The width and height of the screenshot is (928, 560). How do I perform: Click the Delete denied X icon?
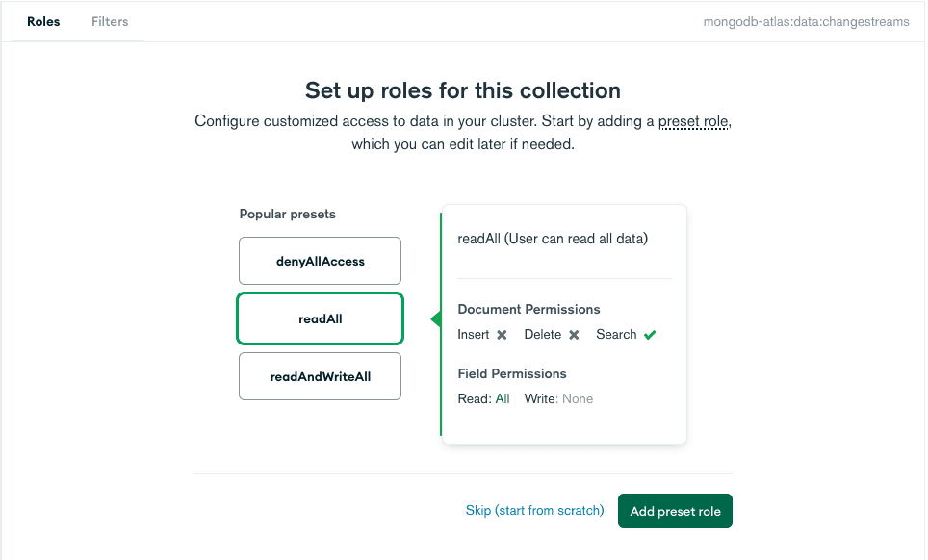pyautogui.click(x=574, y=335)
